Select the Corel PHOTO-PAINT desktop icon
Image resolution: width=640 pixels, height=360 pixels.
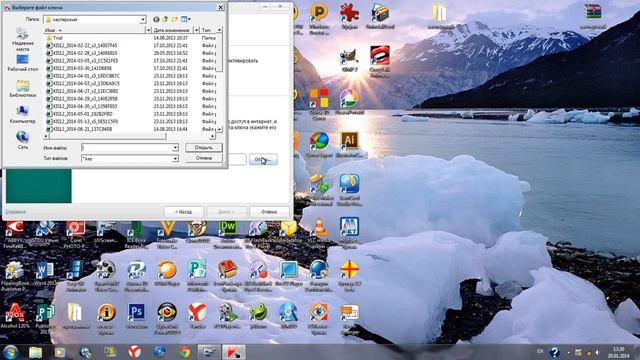tap(76, 234)
